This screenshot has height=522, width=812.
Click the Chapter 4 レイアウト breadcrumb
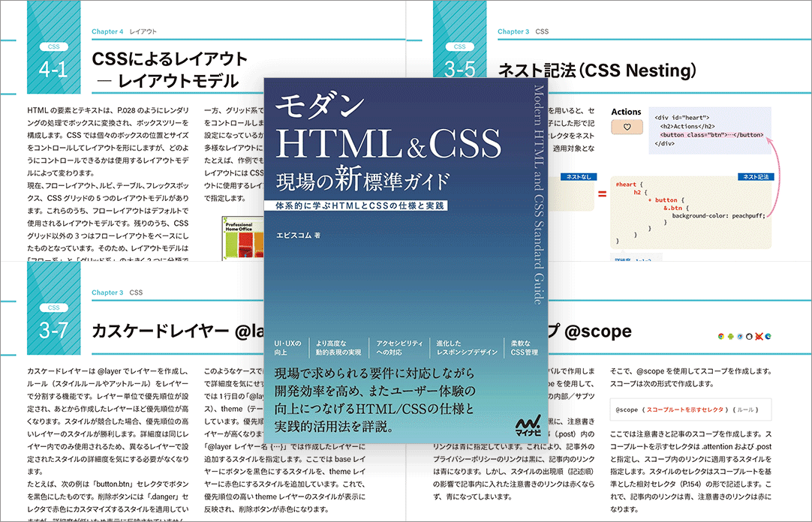[124, 32]
